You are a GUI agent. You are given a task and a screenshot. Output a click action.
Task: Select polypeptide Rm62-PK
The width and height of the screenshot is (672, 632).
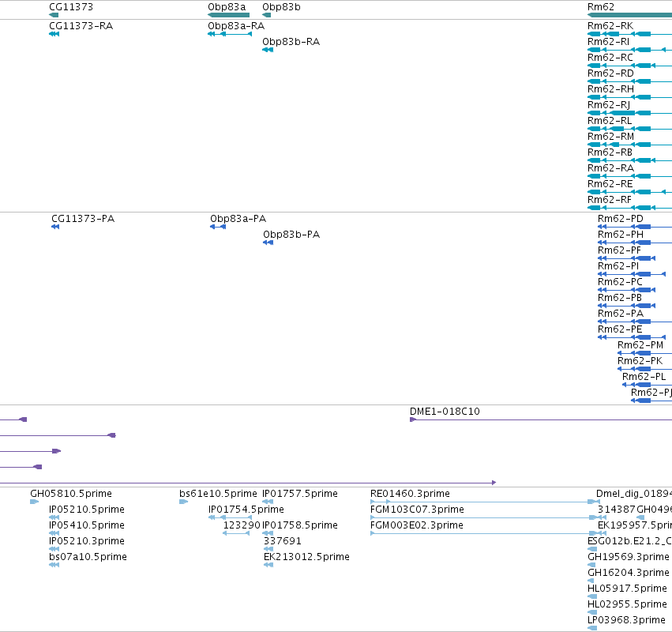[640, 362]
